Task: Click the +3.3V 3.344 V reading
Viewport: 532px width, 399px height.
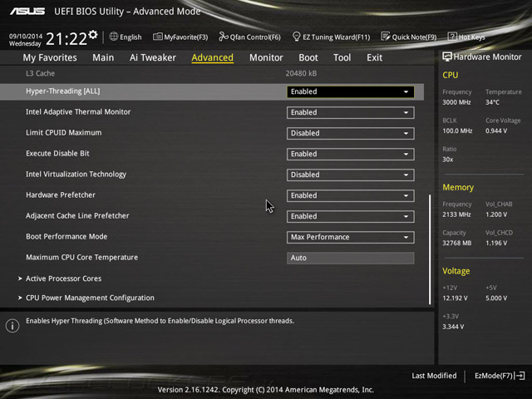Action: 453,327
